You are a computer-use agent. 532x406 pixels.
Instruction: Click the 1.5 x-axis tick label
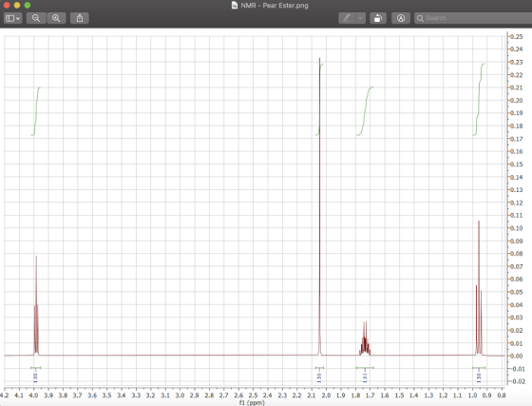(399, 396)
